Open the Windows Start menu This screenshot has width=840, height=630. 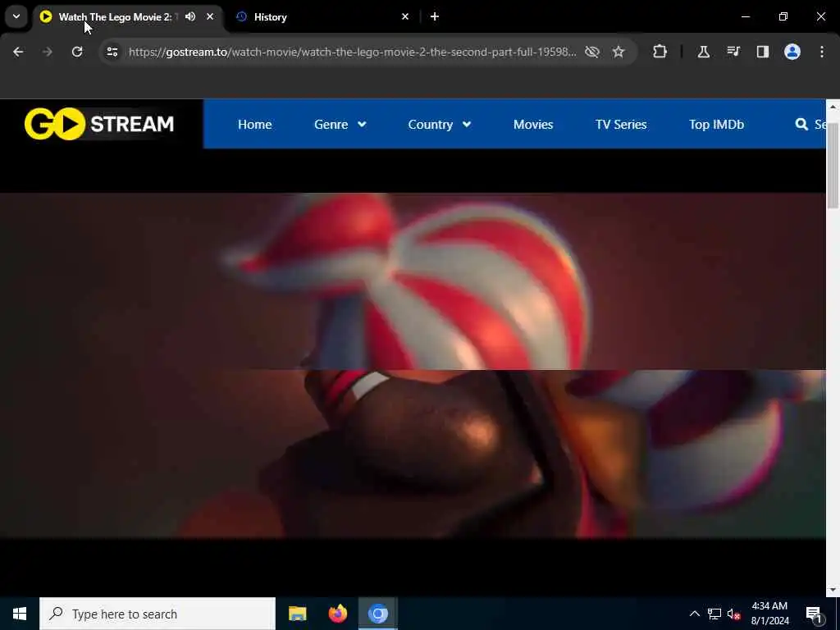[x=20, y=614]
